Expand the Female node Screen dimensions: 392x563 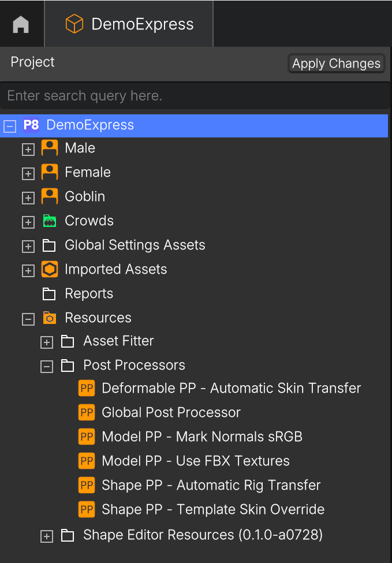pos(28,174)
